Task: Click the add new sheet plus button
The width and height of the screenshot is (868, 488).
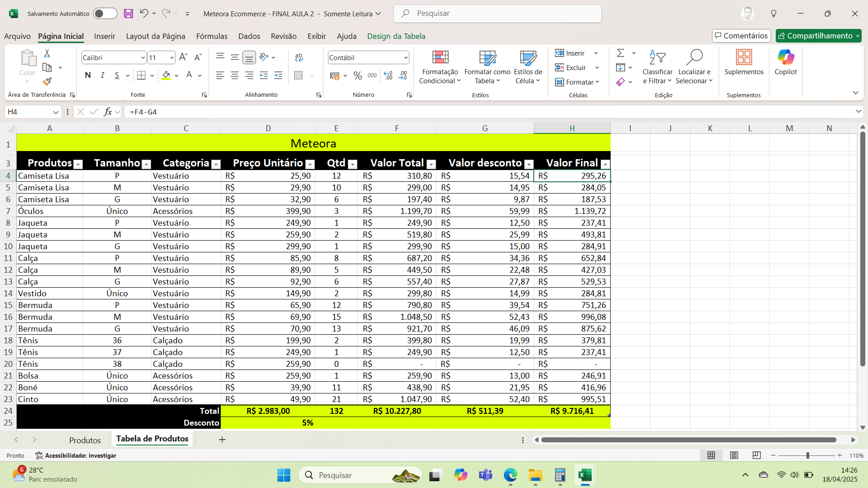Action: [222, 440]
